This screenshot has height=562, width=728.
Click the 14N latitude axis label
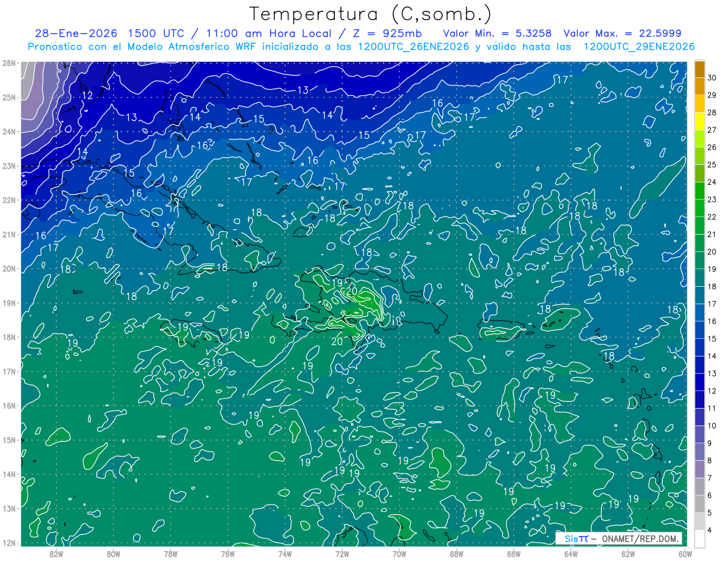pyautogui.click(x=9, y=474)
